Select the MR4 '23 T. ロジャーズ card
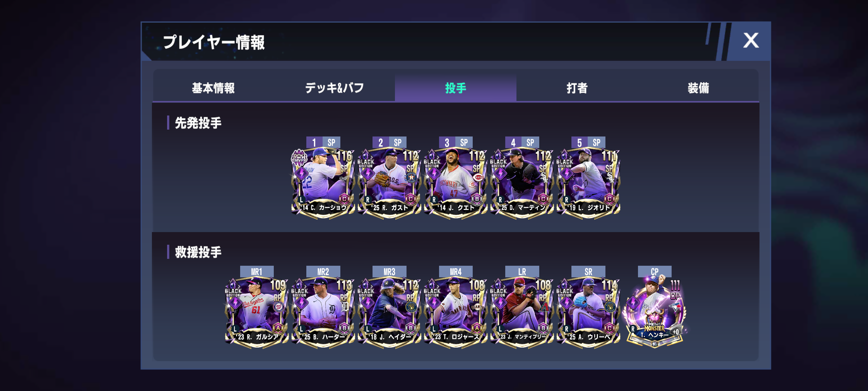 [x=456, y=311]
